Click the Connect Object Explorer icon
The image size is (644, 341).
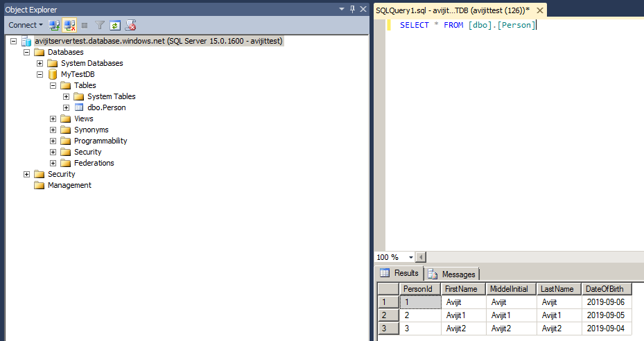(54, 25)
